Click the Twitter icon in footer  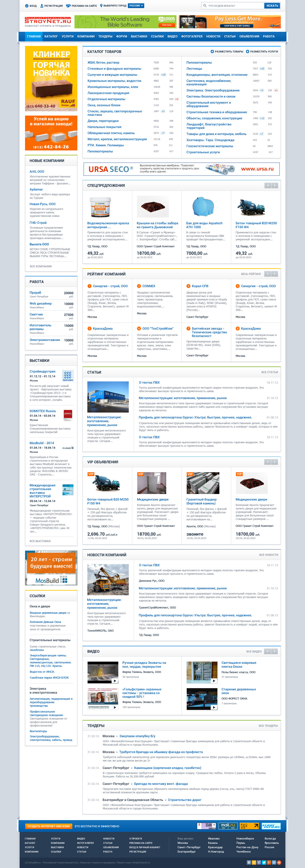pyautogui.click(x=264, y=862)
